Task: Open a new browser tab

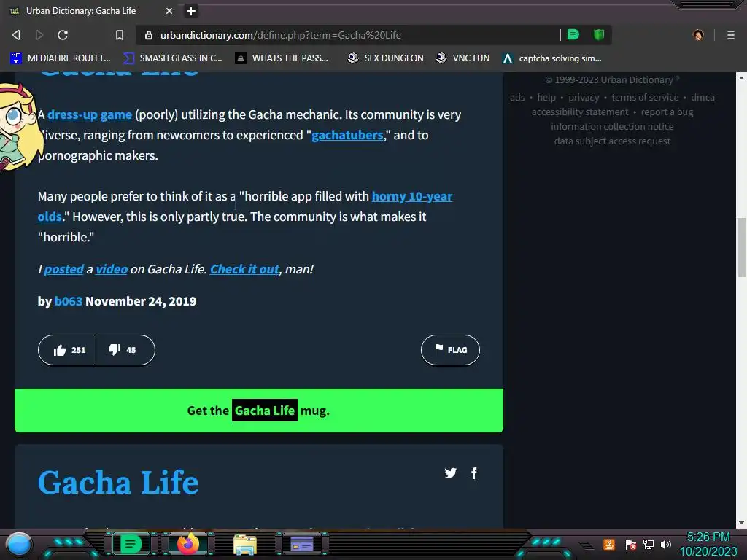Action: point(191,10)
